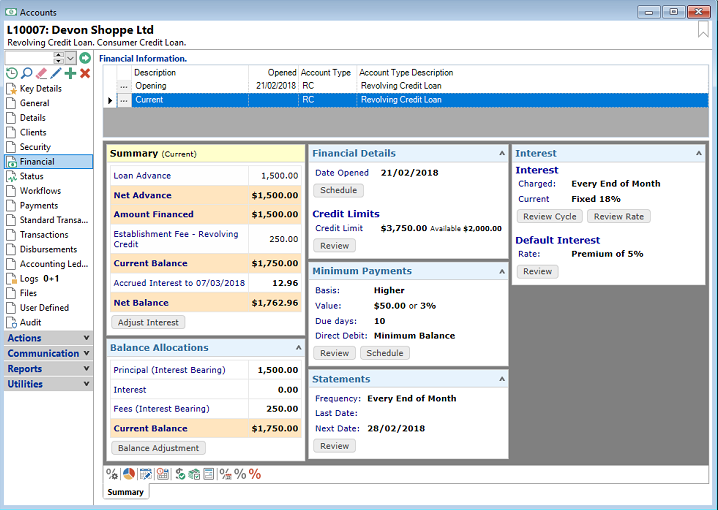Click the green plus add icon

70,73
